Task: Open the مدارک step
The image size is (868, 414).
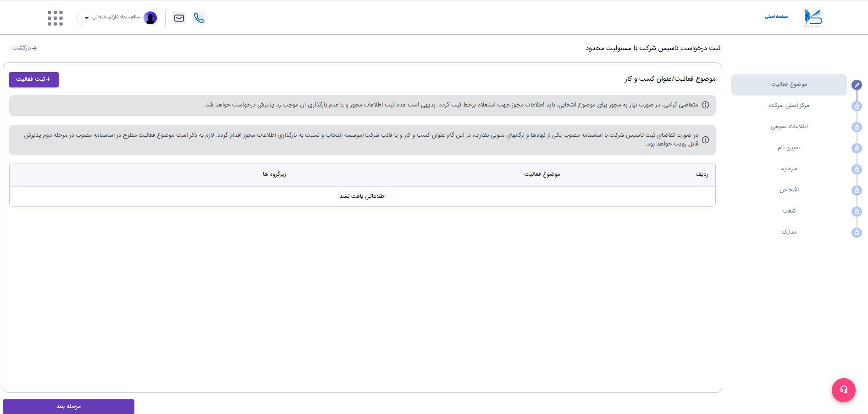Action: coord(789,232)
